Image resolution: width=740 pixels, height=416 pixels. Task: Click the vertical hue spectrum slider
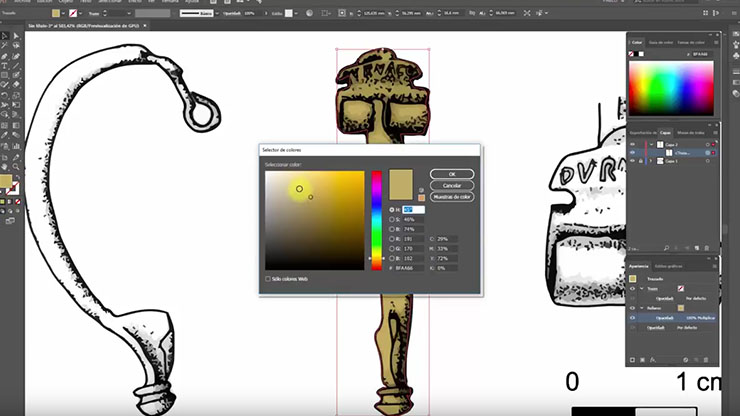pyautogui.click(x=377, y=220)
